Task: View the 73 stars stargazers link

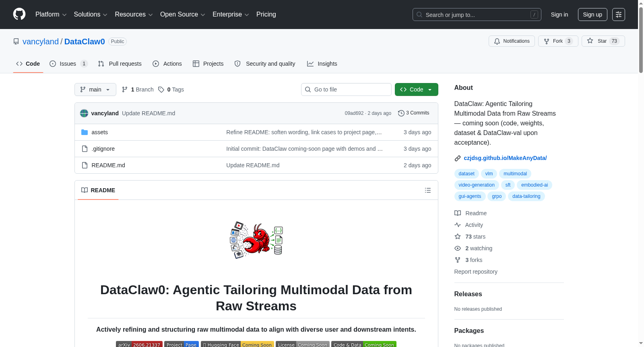Action: tap(470, 237)
